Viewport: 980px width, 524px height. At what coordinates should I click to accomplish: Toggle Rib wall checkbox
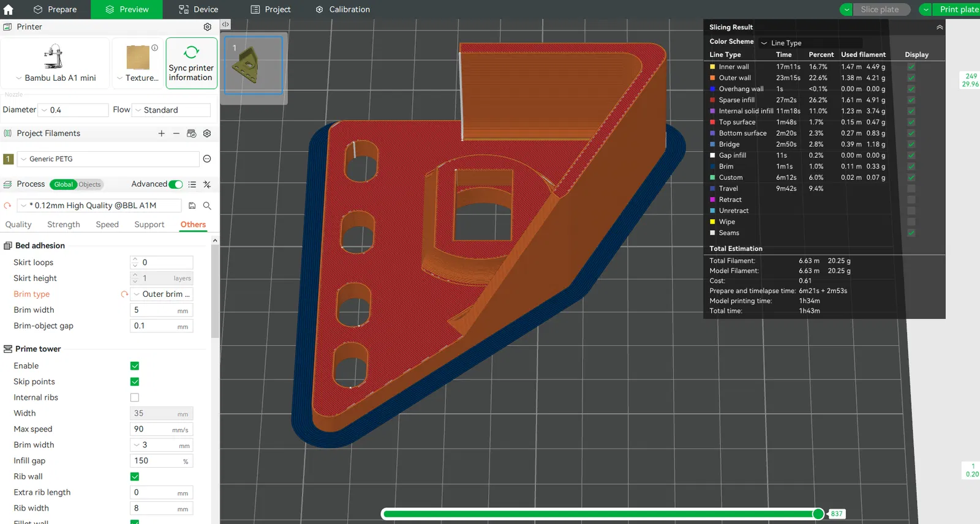(135, 477)
